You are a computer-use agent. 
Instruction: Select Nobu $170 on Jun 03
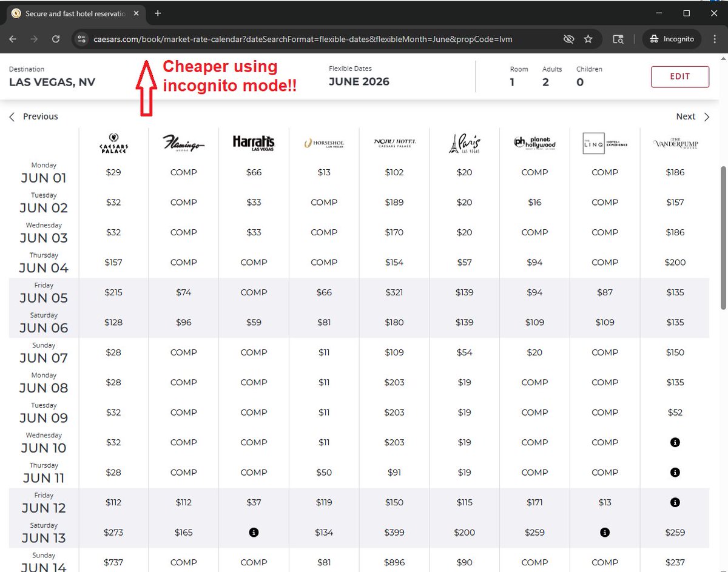coord(394,232)
